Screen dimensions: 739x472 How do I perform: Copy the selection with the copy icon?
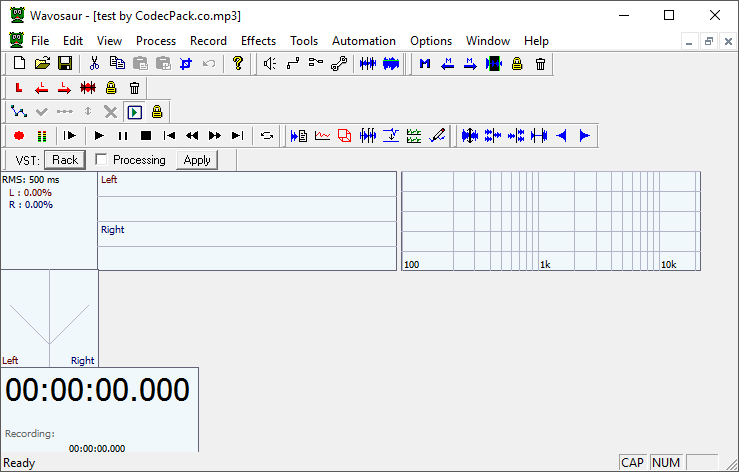117,63
